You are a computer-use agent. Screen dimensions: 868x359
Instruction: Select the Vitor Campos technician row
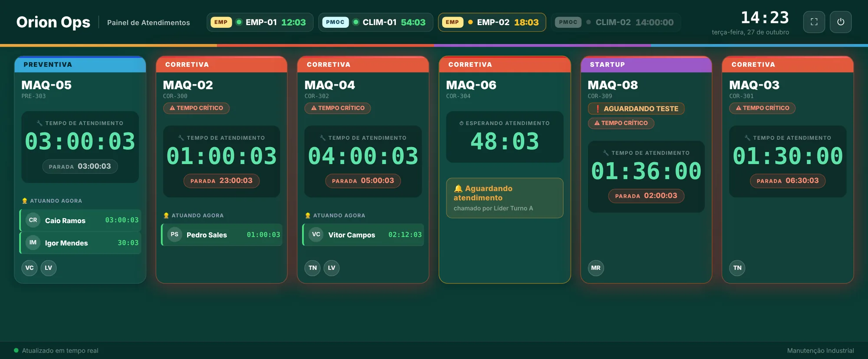point(363,235)
